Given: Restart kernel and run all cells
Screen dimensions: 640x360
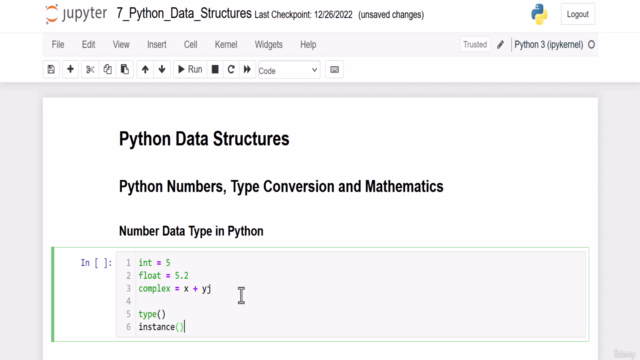Looking at the screenshot, I should (x=247, y=69).
